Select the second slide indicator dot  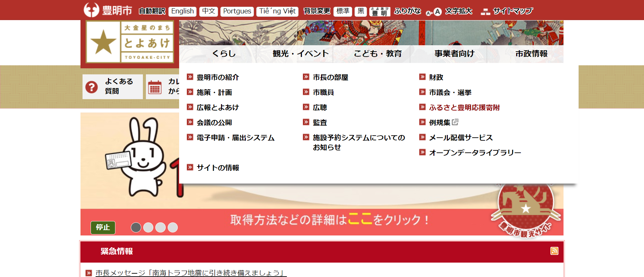(x=148, y=227)
